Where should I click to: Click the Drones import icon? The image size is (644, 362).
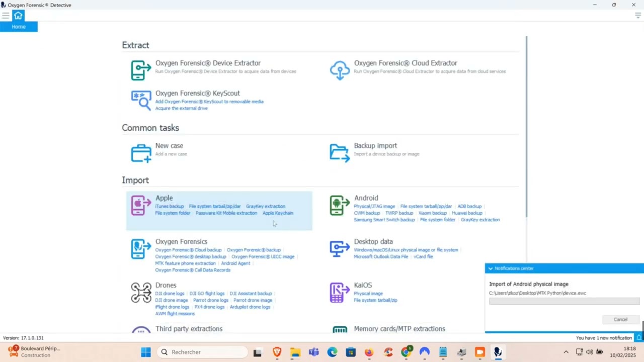click(141, 293)
